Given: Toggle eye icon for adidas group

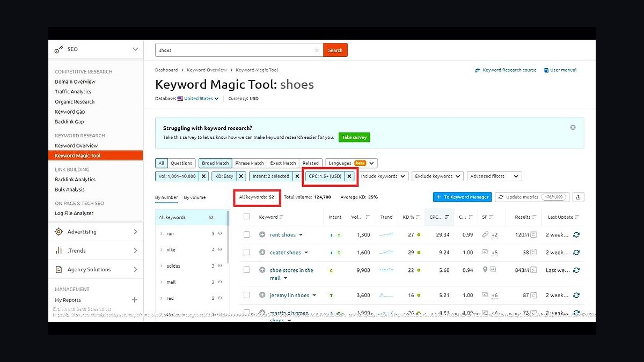Looking at the screenshot, I should [x=220, y=266].
